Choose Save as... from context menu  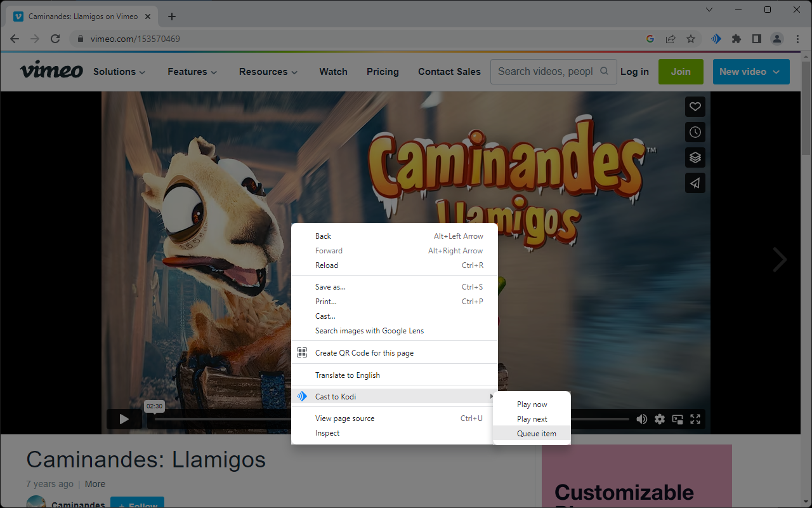tap(395, 287)
